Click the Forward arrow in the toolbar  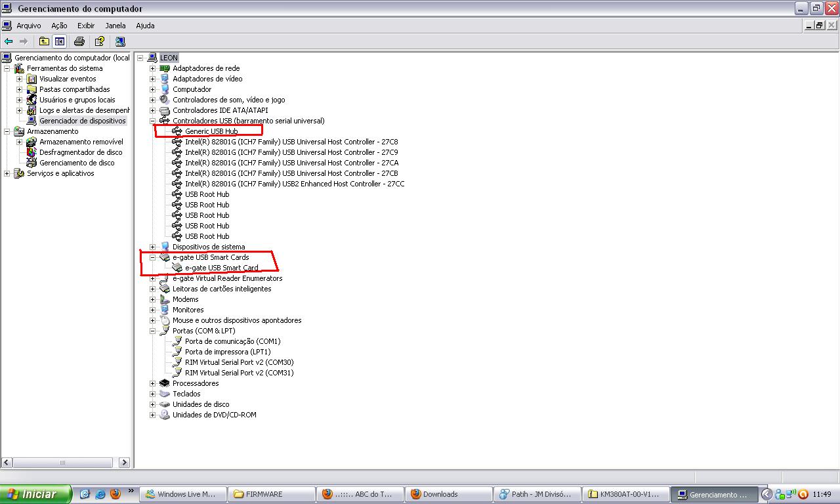24,41
